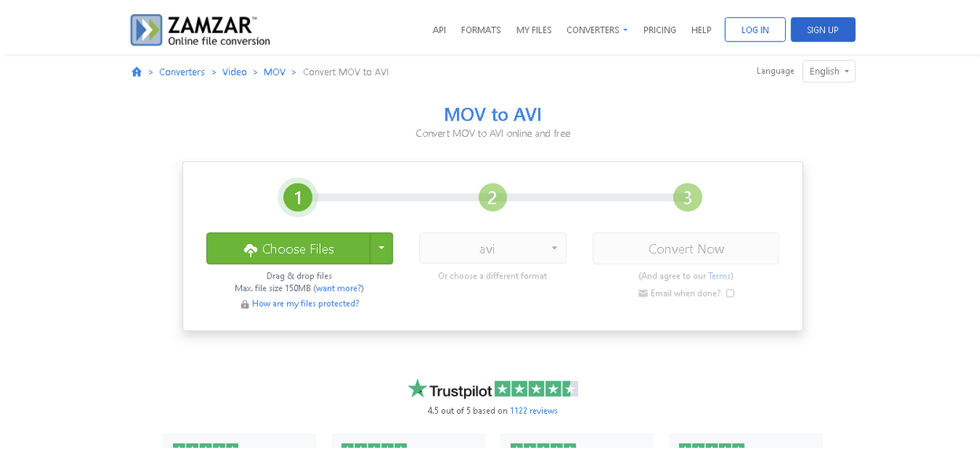Click the 'MOV to AVI' heading

(492, 114)
